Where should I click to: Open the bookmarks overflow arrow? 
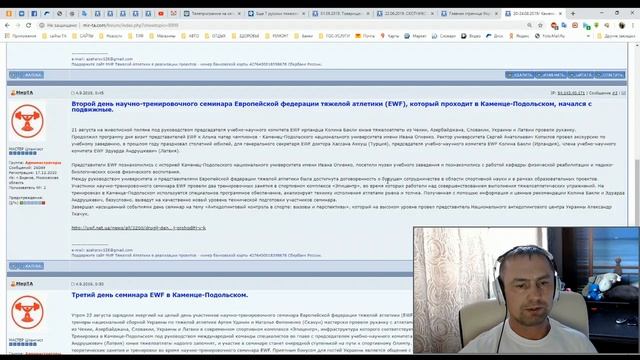(588, 36)
